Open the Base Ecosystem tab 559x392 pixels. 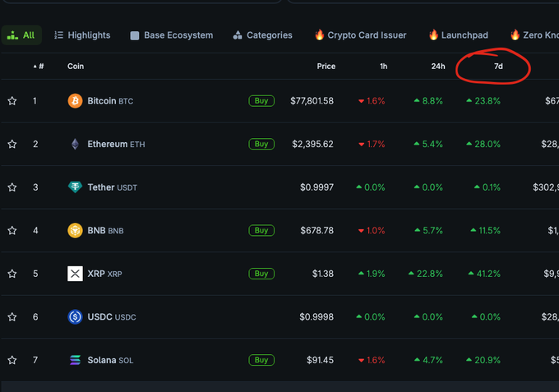click(172, 35)
